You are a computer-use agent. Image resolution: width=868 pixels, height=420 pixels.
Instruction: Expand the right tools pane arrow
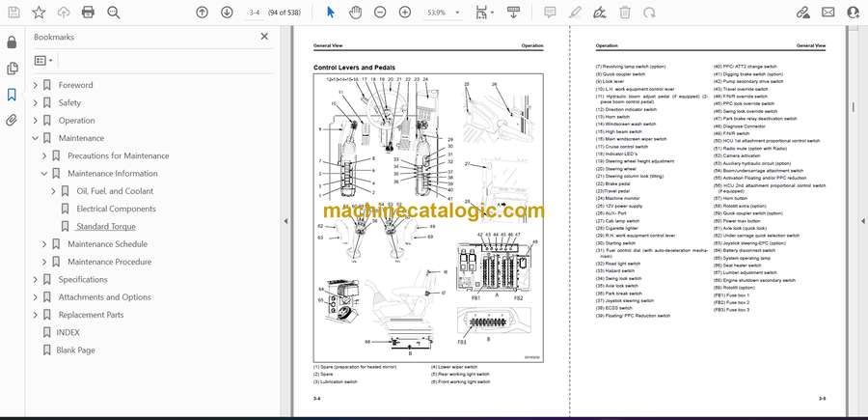click(862, 221)
